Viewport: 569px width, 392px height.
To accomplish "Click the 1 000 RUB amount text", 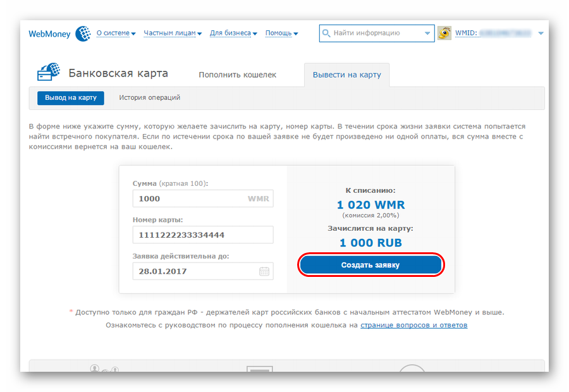I will [x=370, y=243].
